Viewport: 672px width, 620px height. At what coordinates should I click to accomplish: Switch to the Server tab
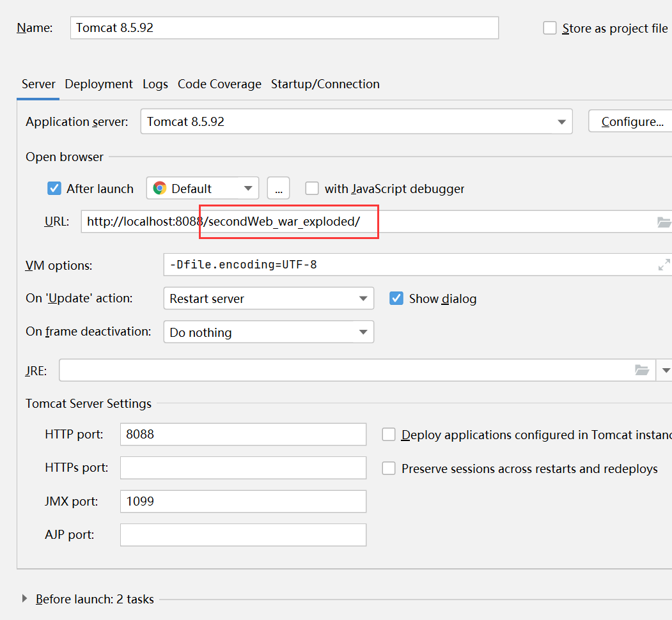38,84
